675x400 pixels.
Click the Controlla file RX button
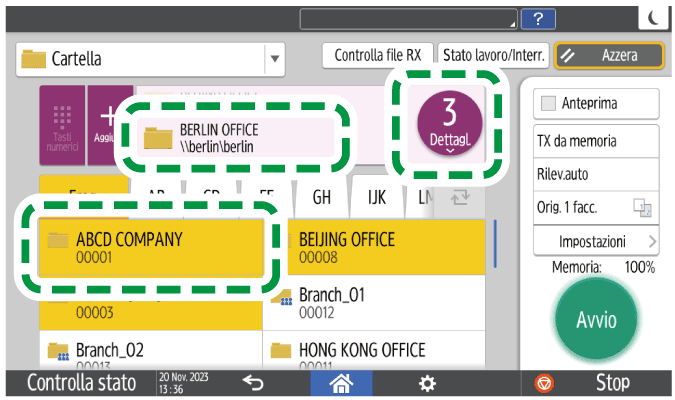tap(377, 56)
